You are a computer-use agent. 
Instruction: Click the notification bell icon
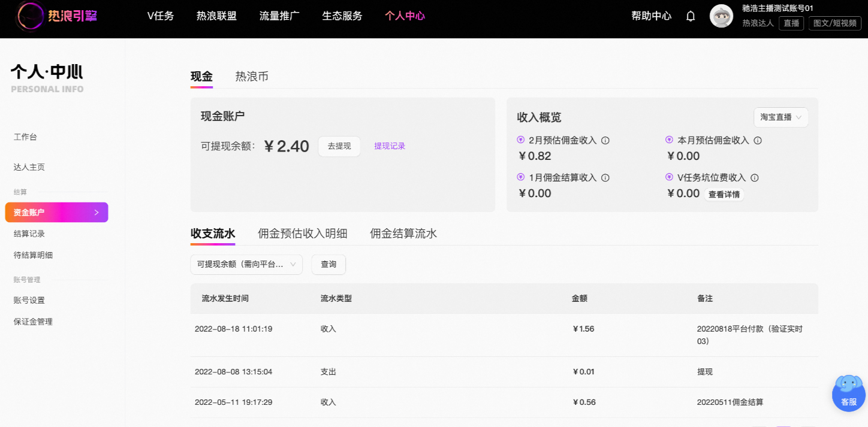[x=690, y=16]
